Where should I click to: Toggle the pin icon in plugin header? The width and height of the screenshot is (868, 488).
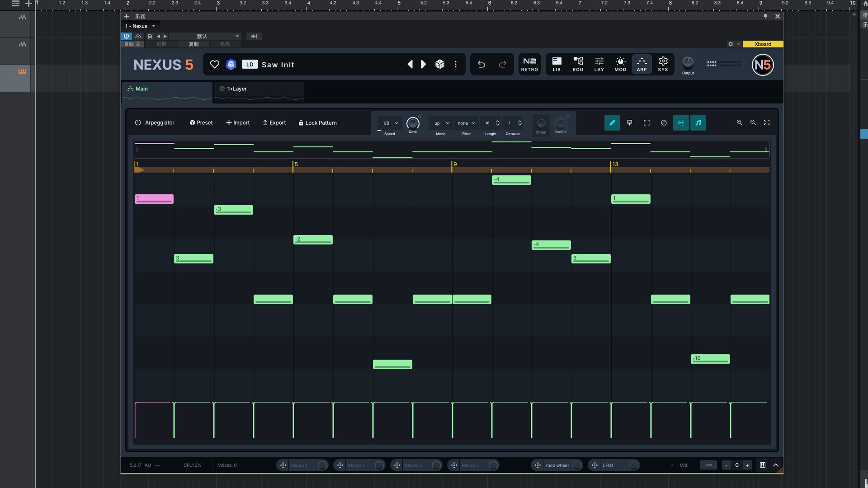tap(765, 16)
